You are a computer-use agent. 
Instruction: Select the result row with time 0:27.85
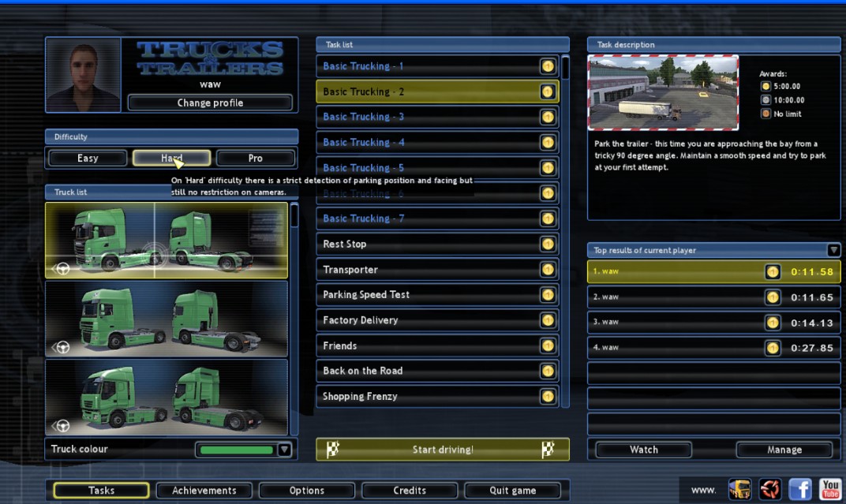(x=713, y=348)
